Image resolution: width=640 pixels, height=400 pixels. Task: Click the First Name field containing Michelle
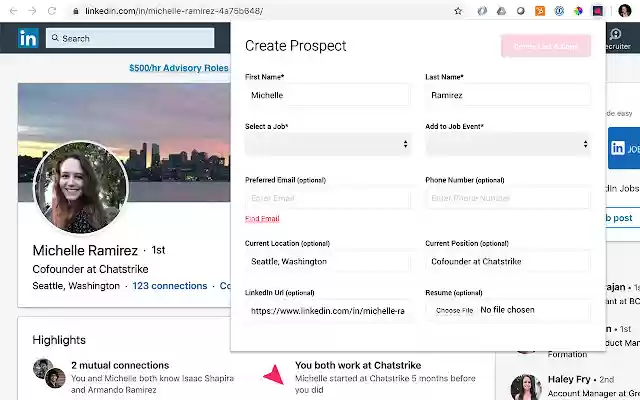(x=328, y=95)
